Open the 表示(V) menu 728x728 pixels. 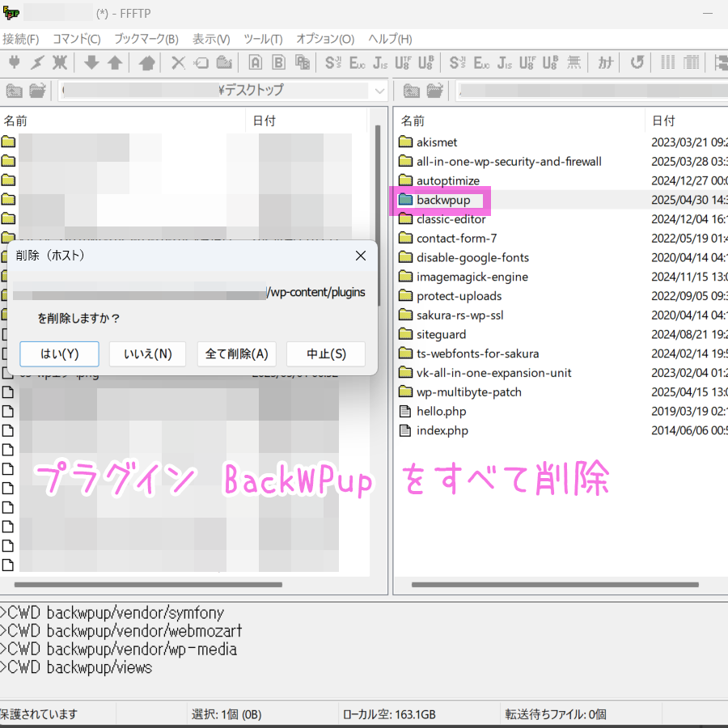[211, 39]
